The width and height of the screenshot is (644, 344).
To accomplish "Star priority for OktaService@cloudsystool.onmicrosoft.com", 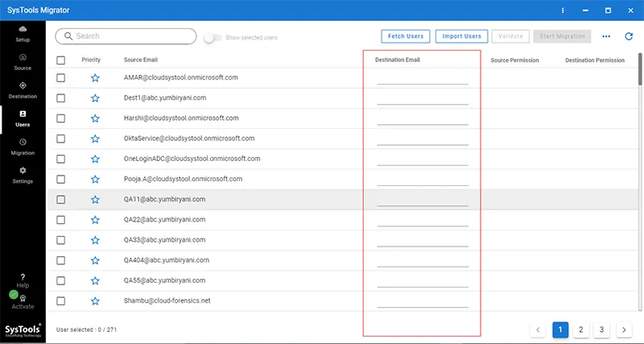I will tap(95, 139).
